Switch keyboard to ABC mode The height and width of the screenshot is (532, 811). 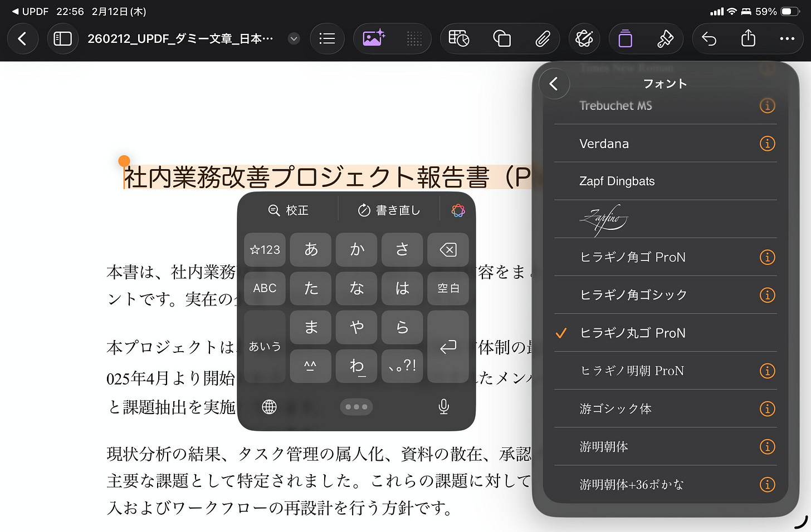coord(265,288)
